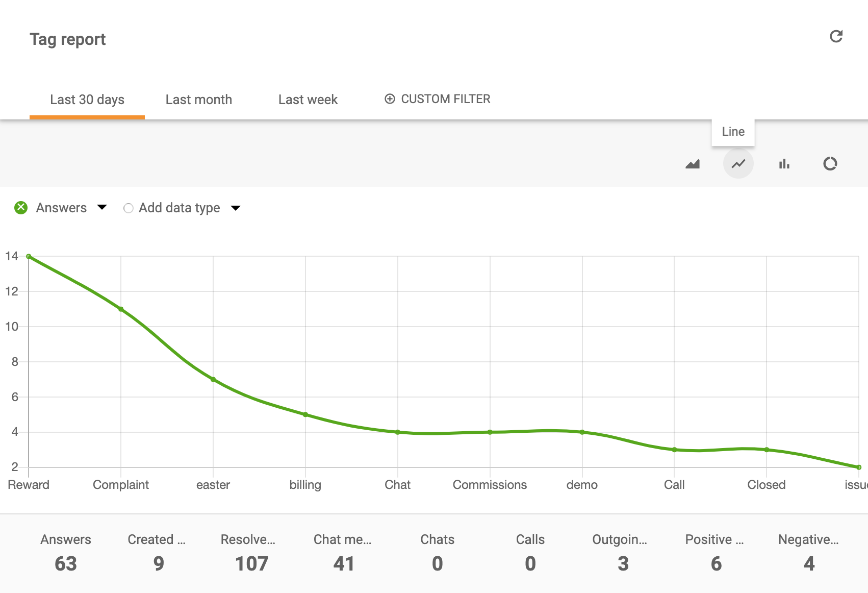Select the Last 30 days tab
This screenshot has height=593, width=868.
(x=87, y=100)
